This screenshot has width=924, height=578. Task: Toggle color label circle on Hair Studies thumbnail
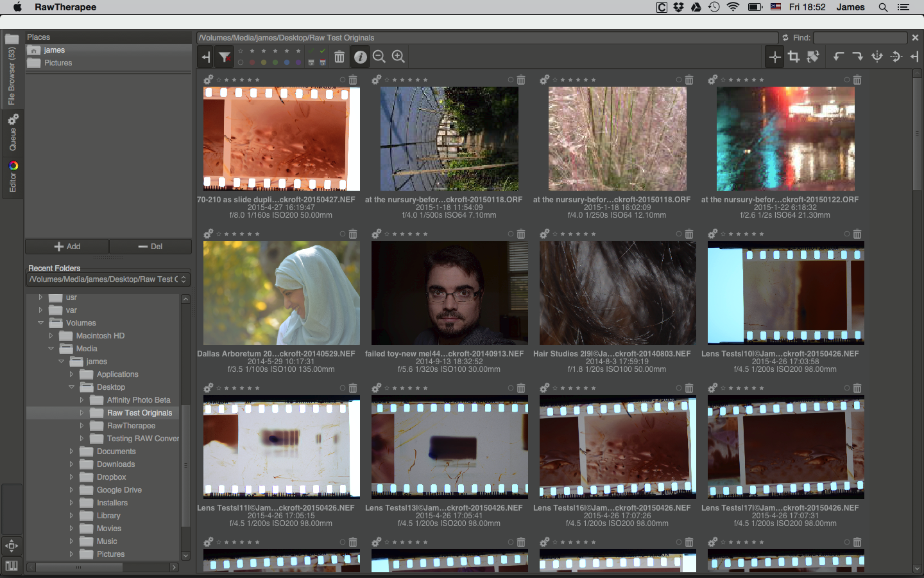(679, 234)
